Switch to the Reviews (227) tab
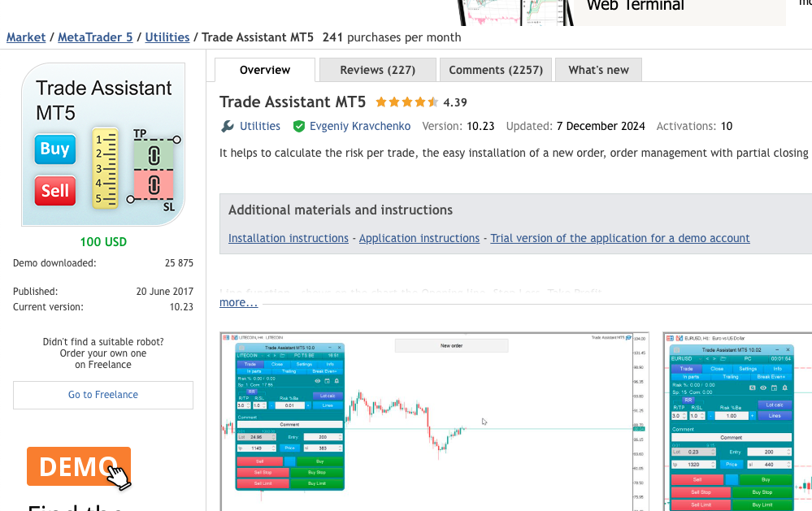Viewport: 812px width, 511px height. click(x=377, y=70)
